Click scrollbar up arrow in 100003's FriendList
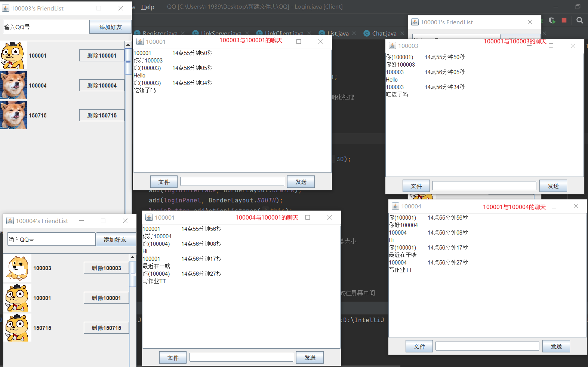 [x=128, y=45]
